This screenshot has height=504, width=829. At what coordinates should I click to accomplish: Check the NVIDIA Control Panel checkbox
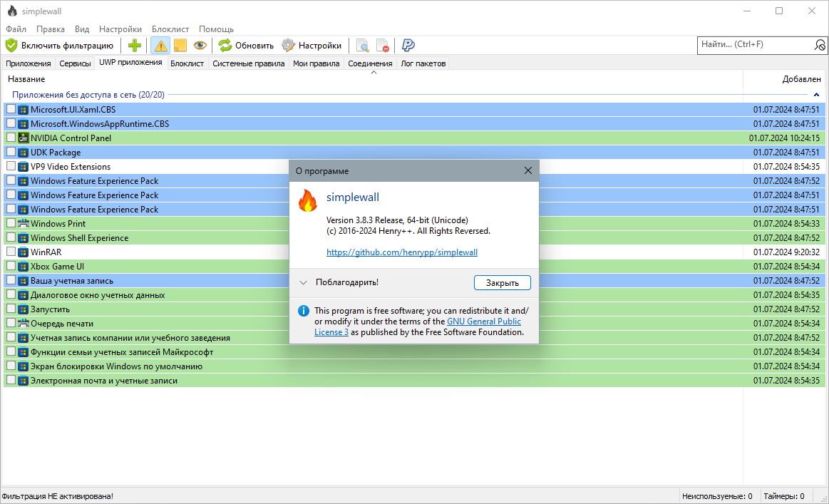[x=11, y=138]
